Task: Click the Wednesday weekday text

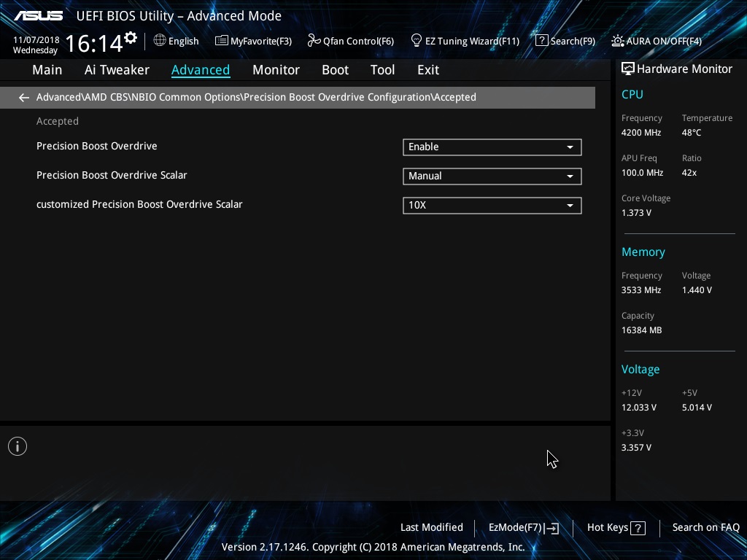Action: (35, 50)
